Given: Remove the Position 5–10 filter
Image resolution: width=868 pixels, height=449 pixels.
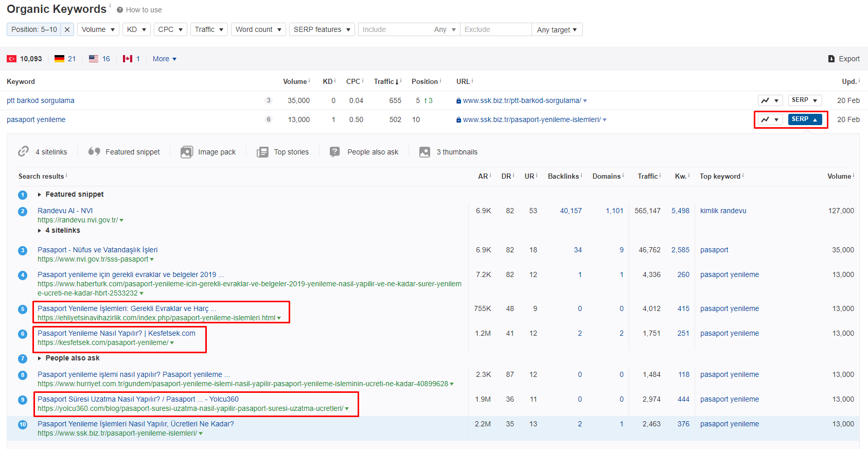Looking at the screenshot, I should pos(67,29).
